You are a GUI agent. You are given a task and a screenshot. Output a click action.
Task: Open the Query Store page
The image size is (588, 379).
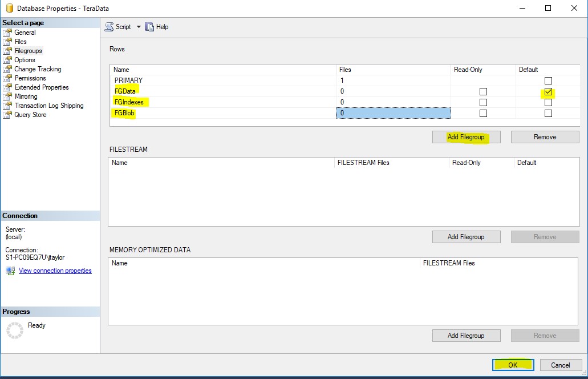[x=30, y=115]
